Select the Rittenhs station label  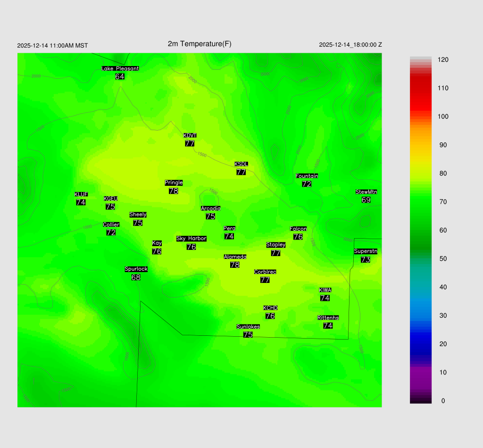coord(328,318)
